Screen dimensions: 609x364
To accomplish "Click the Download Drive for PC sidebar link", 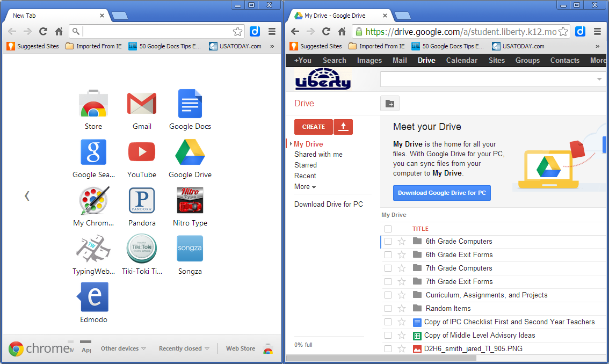I will pos(329,205).
